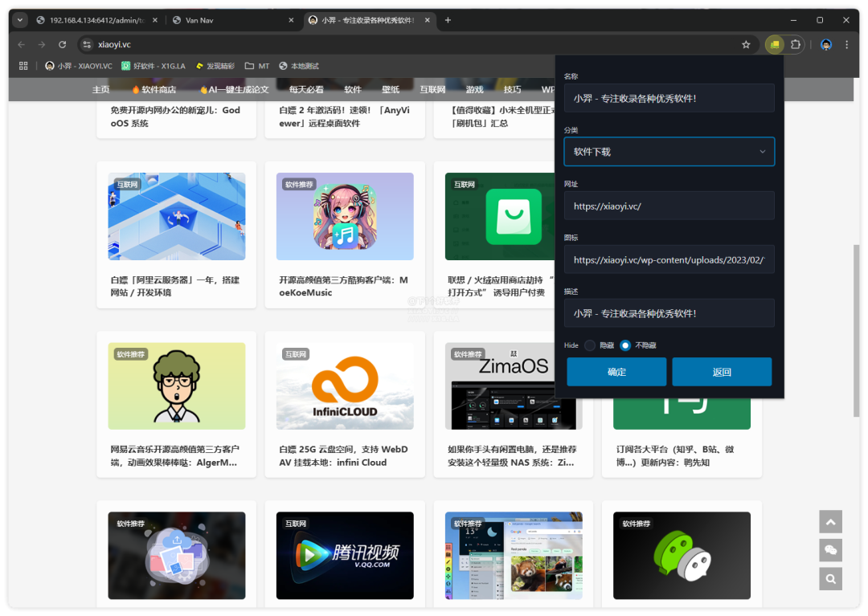
Task: Open the tab search dropdown arrow
Action: click(x=20, y=20)
